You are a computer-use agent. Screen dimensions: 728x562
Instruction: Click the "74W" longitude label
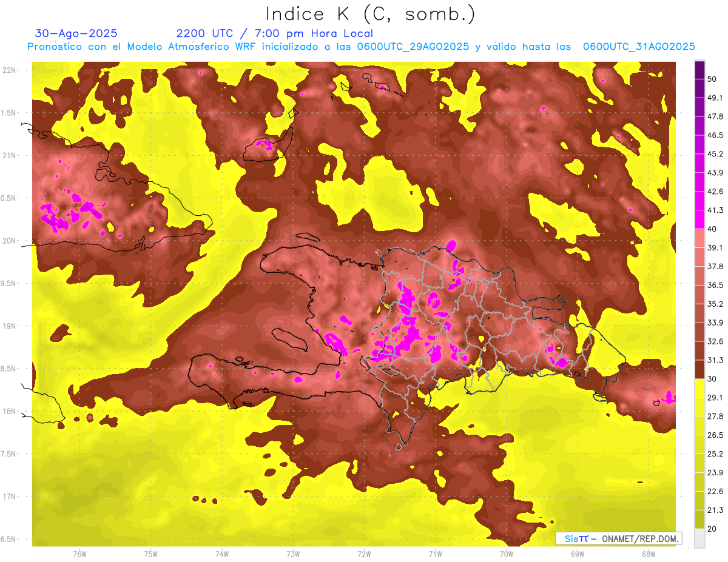pos(222,554)
